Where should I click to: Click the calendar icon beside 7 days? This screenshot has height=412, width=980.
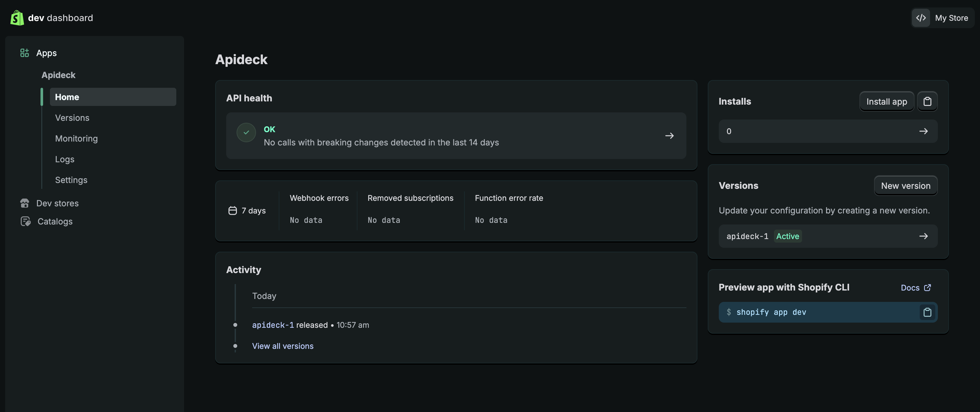(x=232, y=210)
